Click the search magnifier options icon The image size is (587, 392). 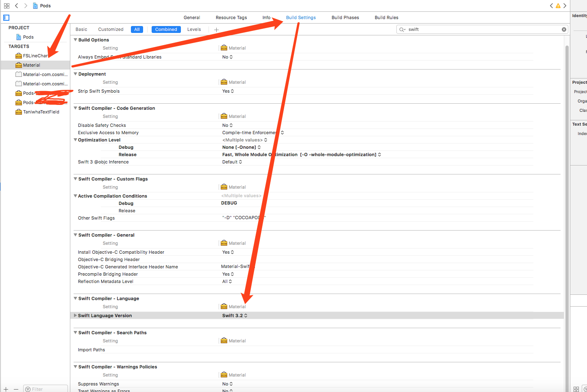402,29
